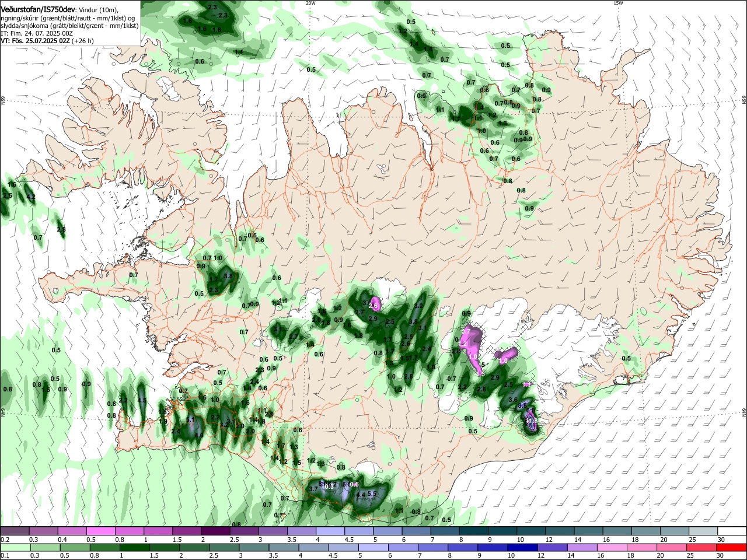Pick upper legend dark teal swatch between 8 and 9
This screenshot has width=747, height=560.
point(474,531)
